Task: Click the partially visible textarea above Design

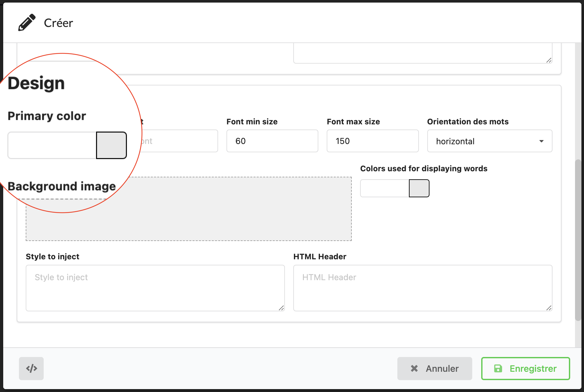Action: (422, 53)
